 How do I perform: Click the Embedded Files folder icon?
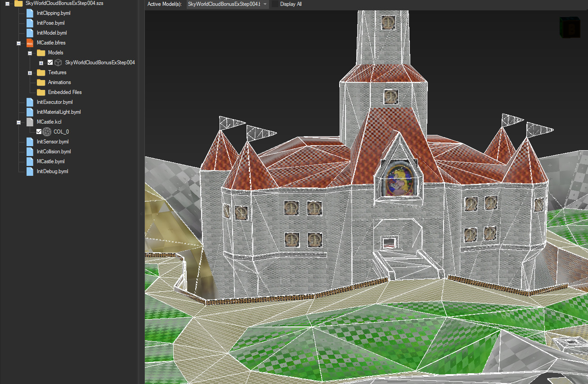40,92
